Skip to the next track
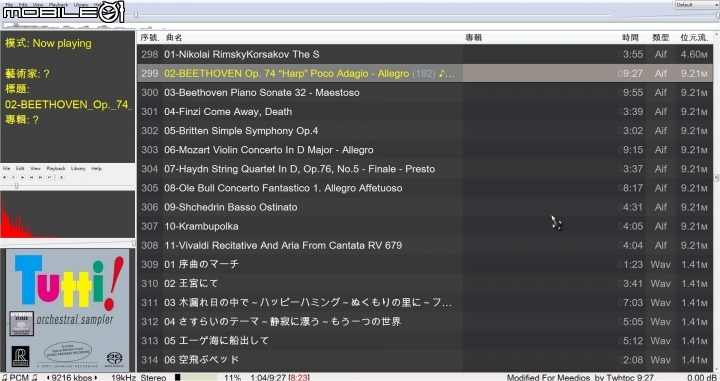This screenshot has height=381, width=720. [x=40, y=177]
